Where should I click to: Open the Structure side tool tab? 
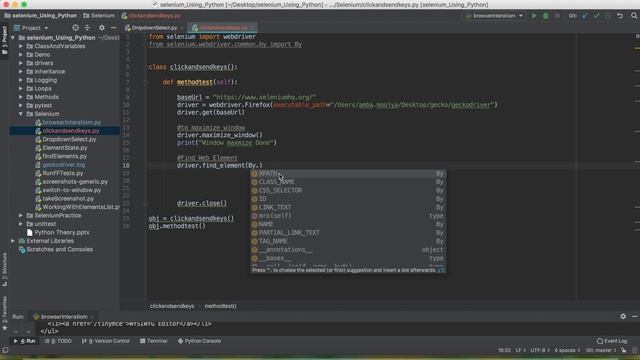(4, 269)
